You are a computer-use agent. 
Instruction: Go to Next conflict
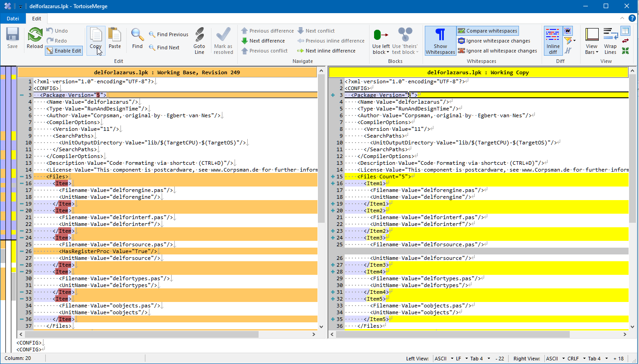316,31
